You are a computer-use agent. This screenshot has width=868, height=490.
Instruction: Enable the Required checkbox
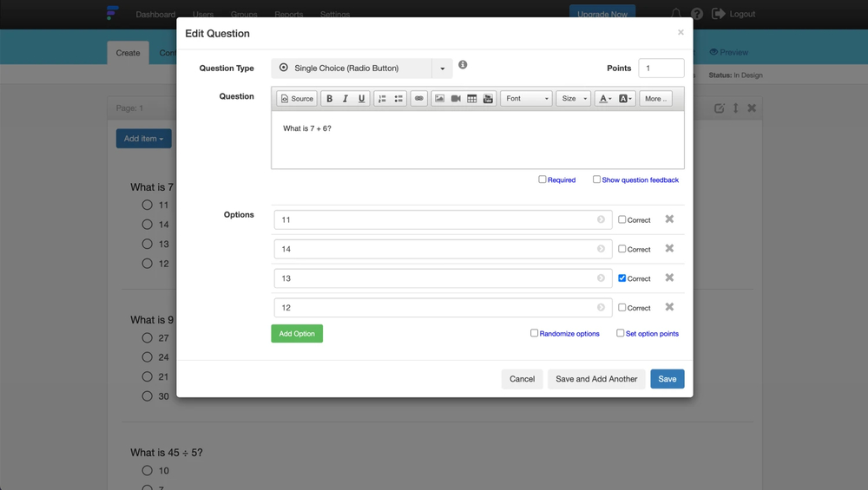(x=542, y=180)
